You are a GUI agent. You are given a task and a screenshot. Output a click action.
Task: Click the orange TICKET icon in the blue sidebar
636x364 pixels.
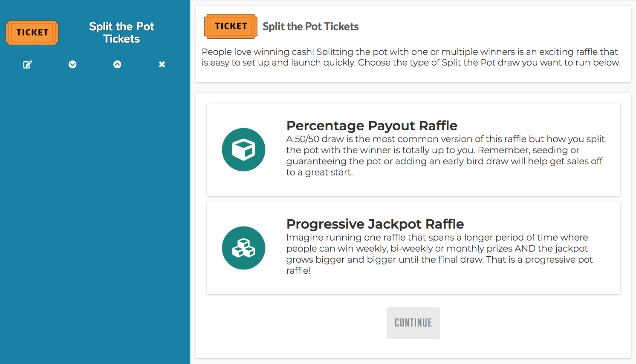[32, 32]
